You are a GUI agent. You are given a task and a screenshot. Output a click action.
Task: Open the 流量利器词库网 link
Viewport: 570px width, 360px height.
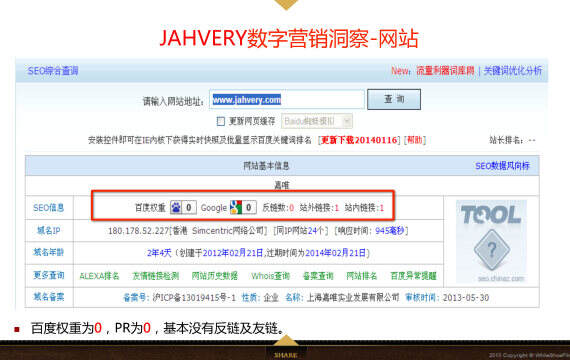[445, 71]
